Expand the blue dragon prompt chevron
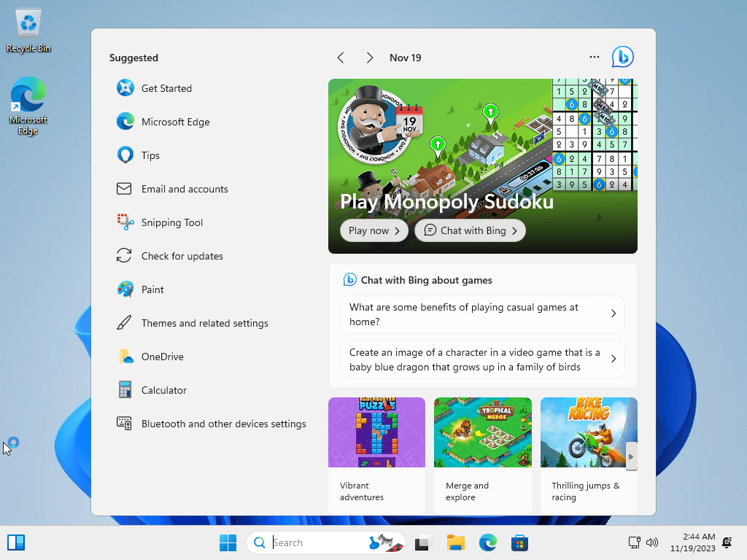Screen dimensions: 747x560 pos(614,359)
